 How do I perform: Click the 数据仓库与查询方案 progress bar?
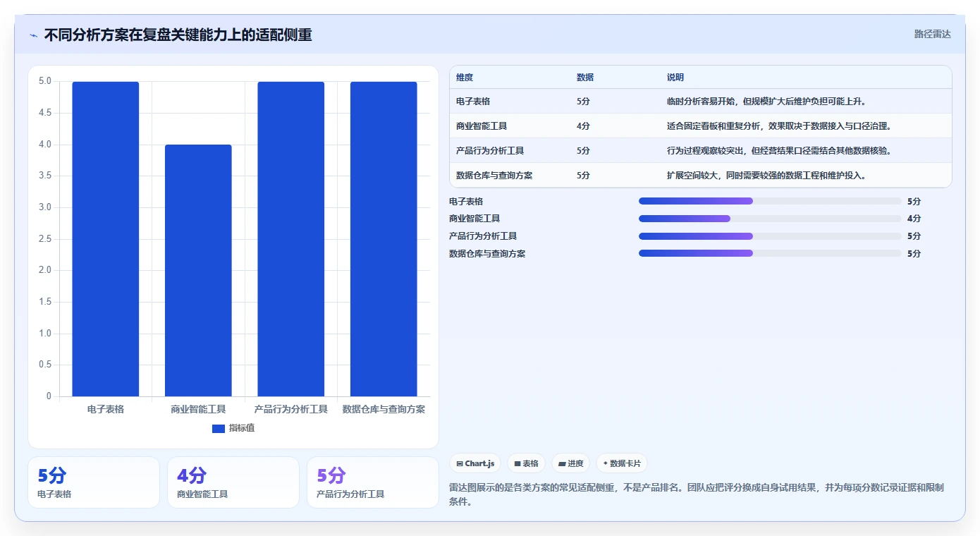(x=770, y=253)
